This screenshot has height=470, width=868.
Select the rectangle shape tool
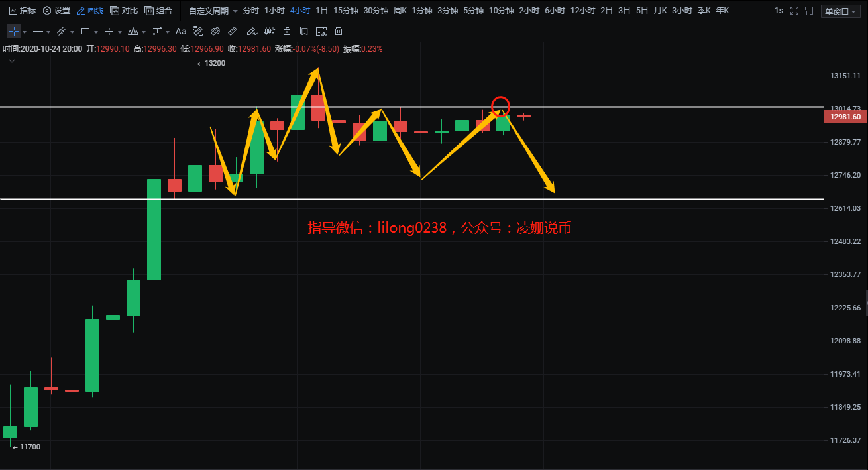85,31
